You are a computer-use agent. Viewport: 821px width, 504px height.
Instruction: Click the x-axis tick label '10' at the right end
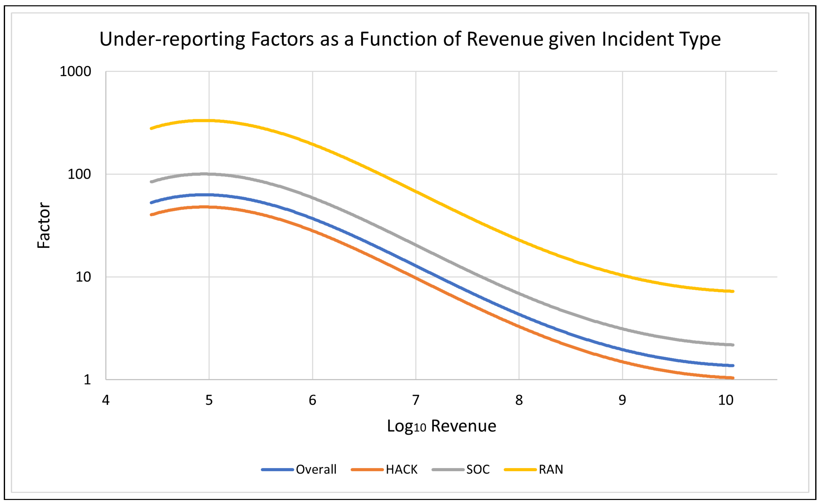(726, 400)
